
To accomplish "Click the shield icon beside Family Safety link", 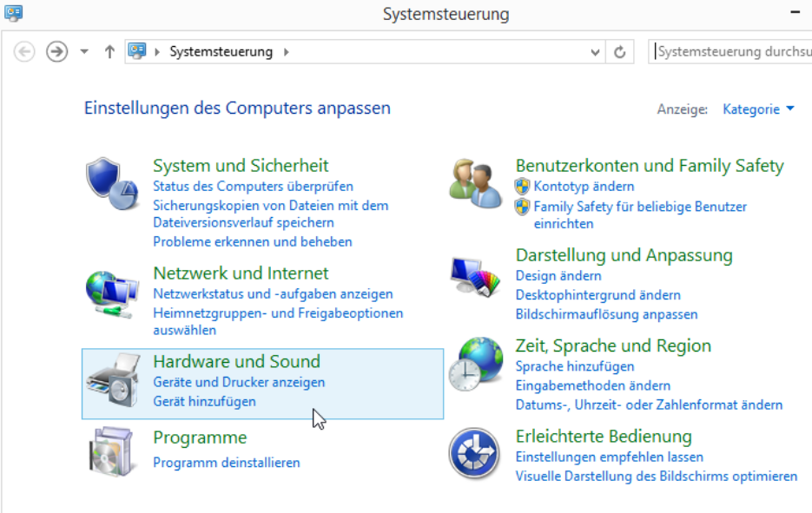I will coord(523,207).
